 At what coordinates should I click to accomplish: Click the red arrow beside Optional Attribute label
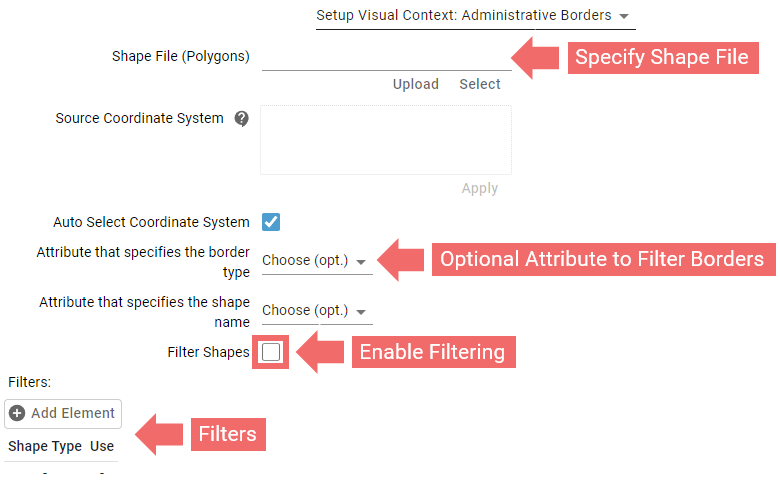(402, 260)
